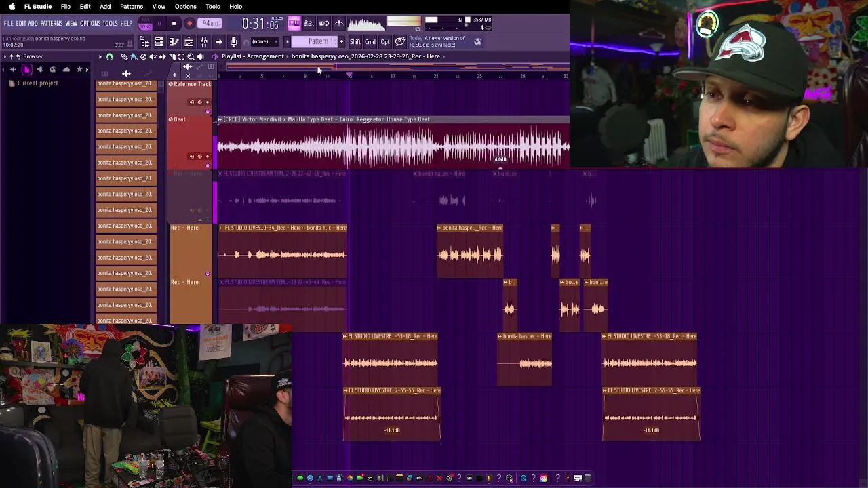Open the macOS Patterns menu
Image resolution: width=868 pixels, height=488 pixels.
coord(132,7)
